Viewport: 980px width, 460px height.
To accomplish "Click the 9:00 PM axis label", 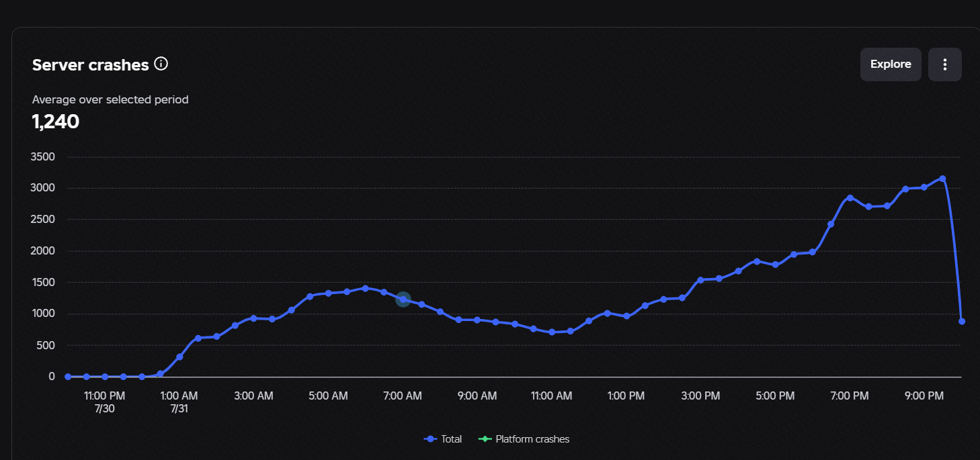I will point(924,396).
